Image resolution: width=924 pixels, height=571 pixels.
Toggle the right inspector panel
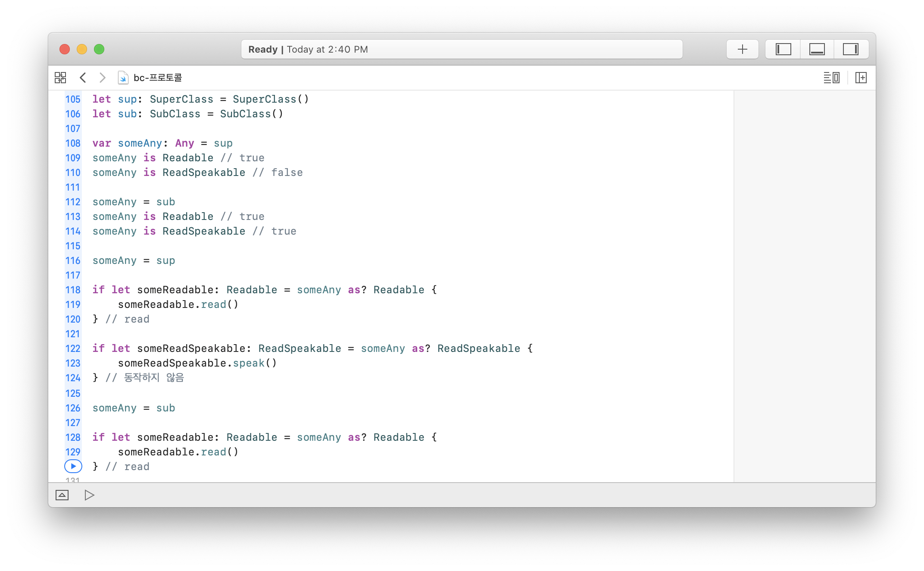[x=850, y=49]
